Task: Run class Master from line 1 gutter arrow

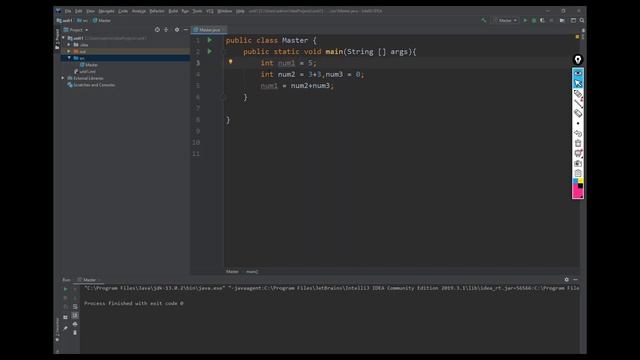Action: click(x=209, y=40)
